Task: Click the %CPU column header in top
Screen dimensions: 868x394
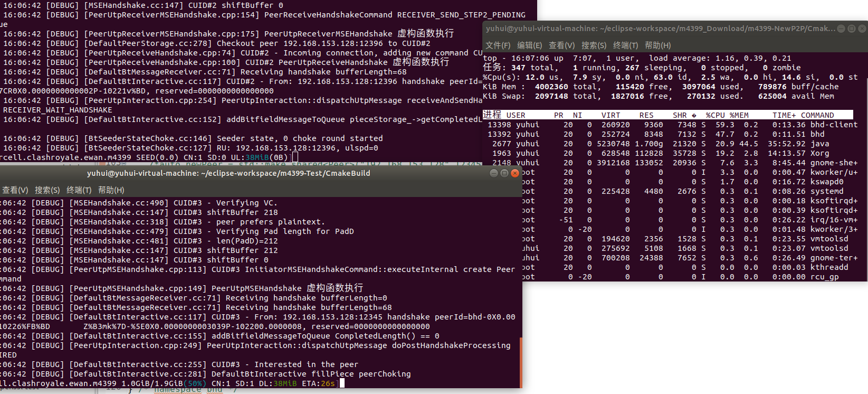Action: pos(715,115)
